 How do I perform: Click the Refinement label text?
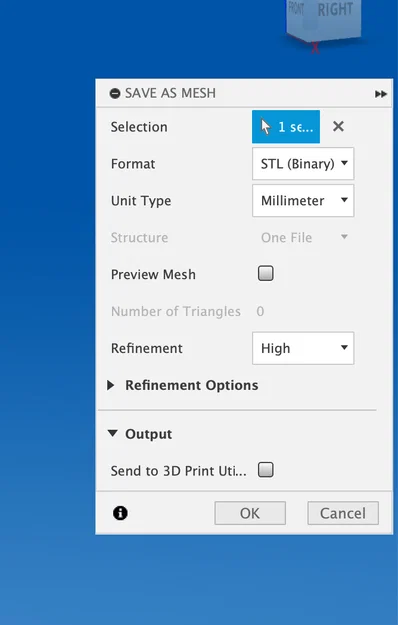point(147,348)
